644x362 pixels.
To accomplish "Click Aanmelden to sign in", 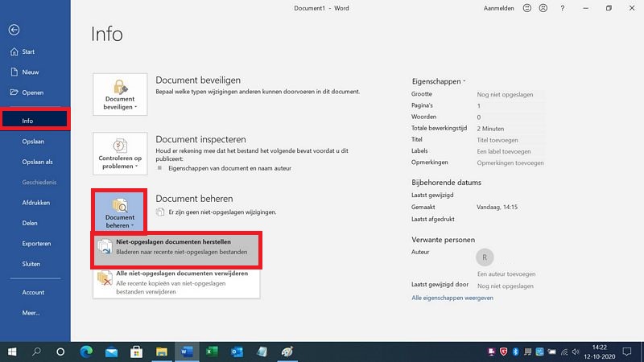I will pyautogui.click(x=498, y=8).
